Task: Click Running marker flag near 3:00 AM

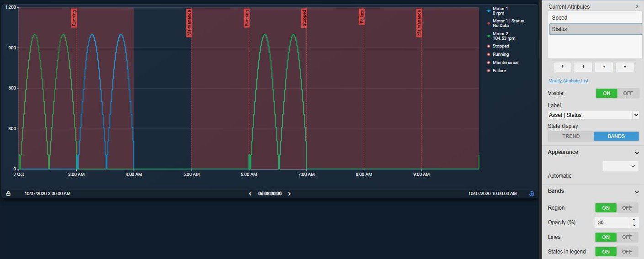Action: coord(74,18)
